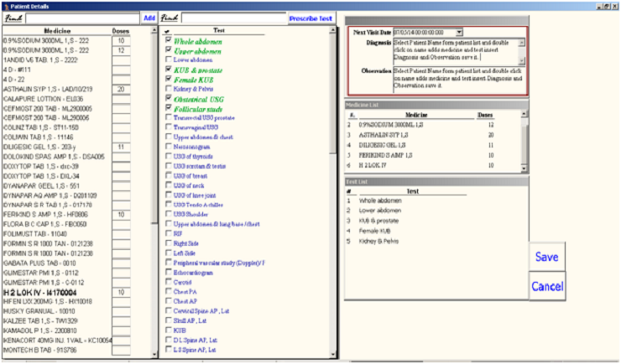Click the Doses field for ASTHALIN SYP
This screenshot has height=364, width=621.
[x=121, y=88]
